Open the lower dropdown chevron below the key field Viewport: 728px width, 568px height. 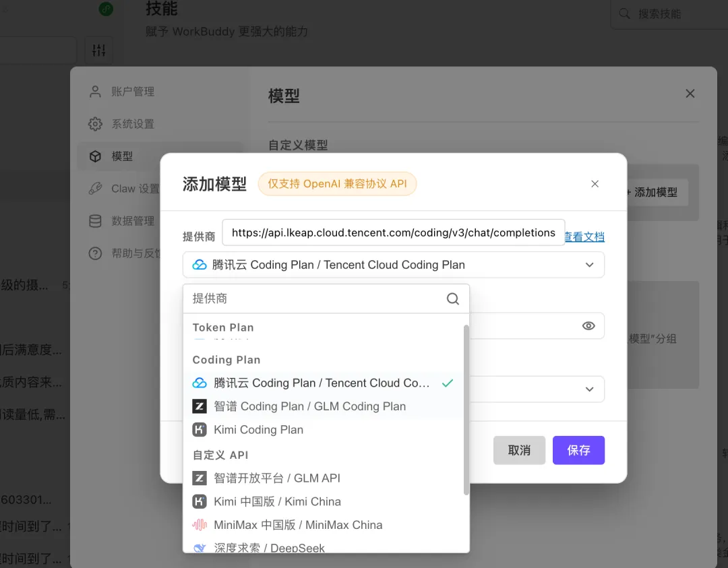point(589,389)
